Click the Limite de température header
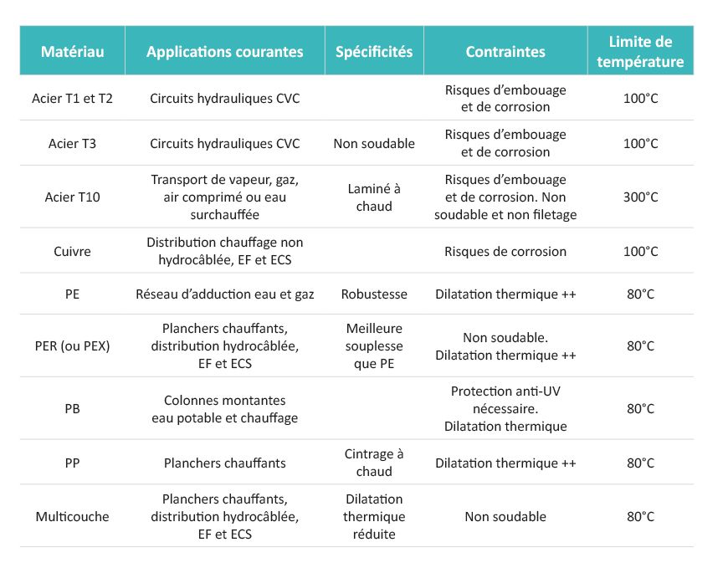This screenshot has width=728, height=573. (641, 52)
